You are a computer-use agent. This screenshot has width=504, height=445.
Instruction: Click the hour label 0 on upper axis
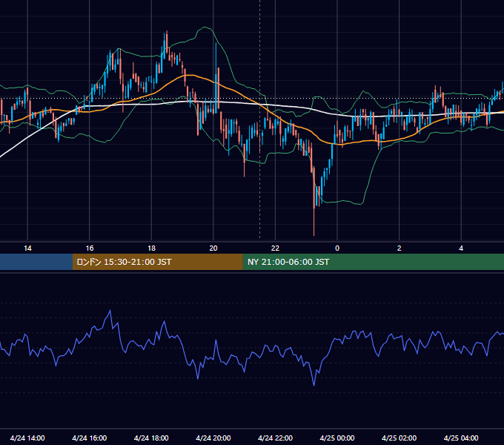pos(337,248)
